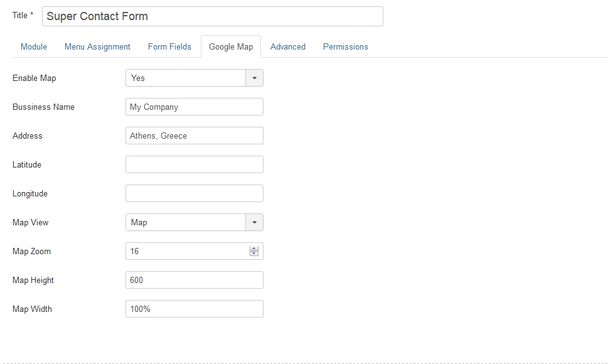The image size is (608, 364).
Task: Click the empty Longitude field
Action: [195, 193]
